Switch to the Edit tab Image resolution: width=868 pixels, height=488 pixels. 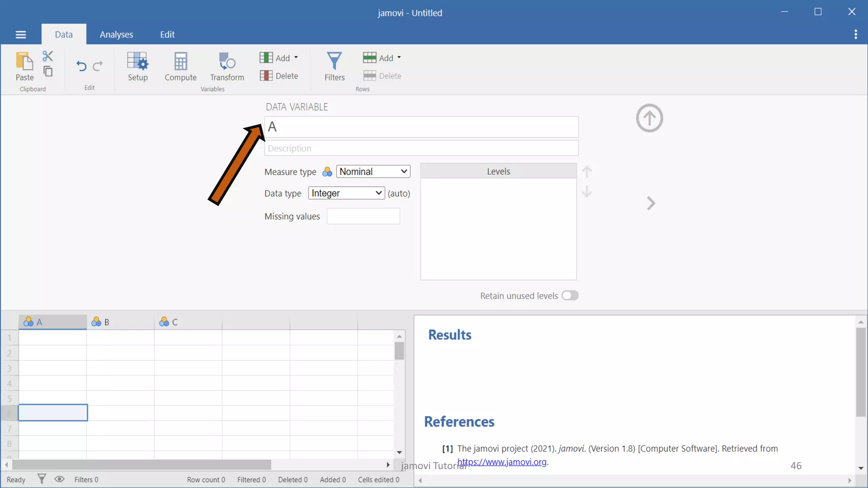(x=167, y=34)
